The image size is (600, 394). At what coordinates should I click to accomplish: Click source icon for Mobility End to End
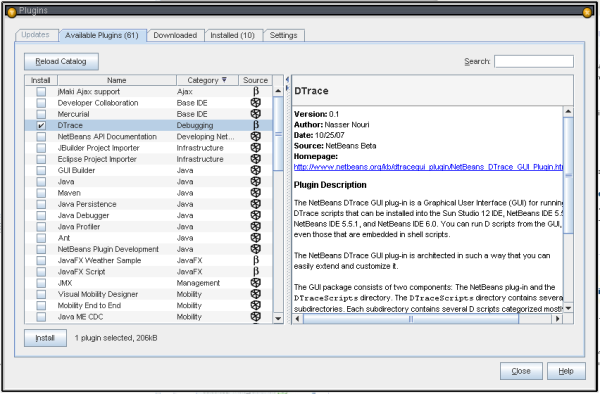pos(256,305)
